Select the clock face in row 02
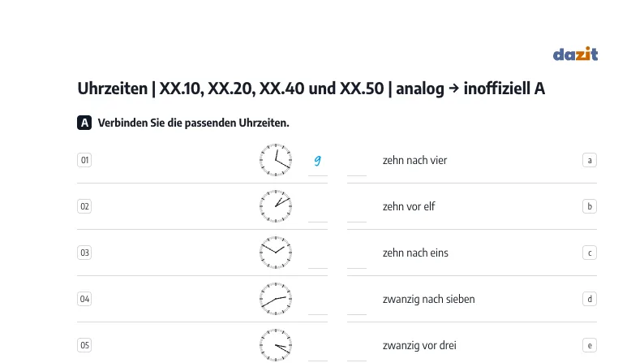Screen dimensions: 644x363 pos(276,206)
